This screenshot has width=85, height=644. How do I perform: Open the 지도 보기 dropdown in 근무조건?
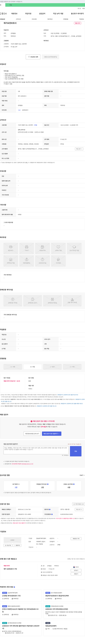pos(79,149)
